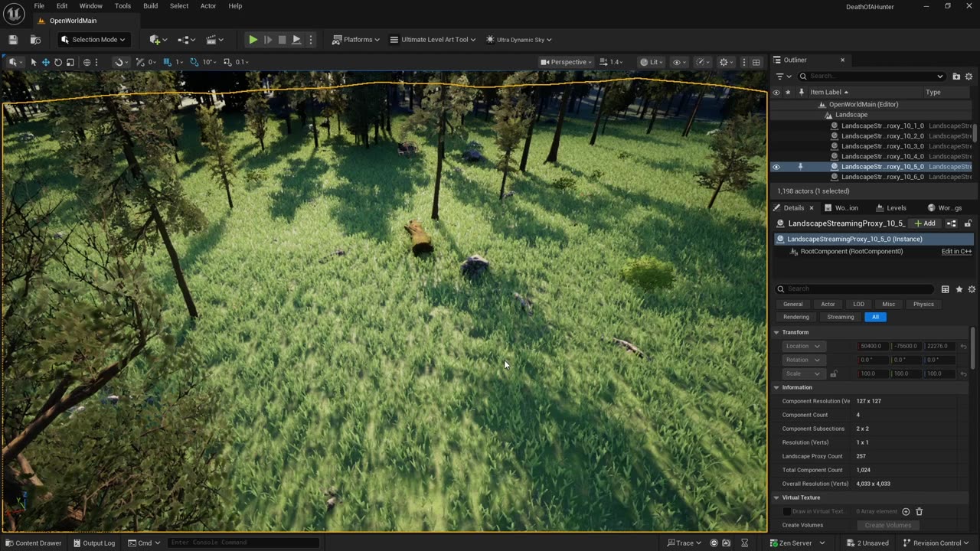Check the Draw in Virtual Textures checkbox
The image size is (980, 551).
[786, 511]
